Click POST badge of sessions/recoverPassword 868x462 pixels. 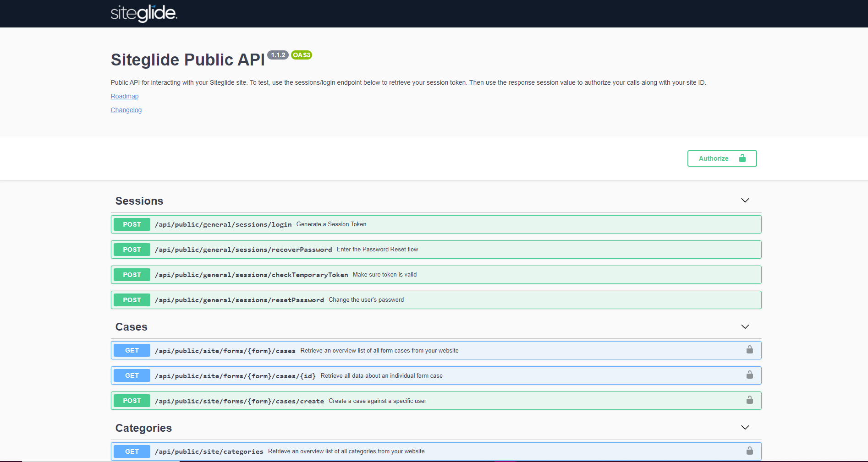132,250
